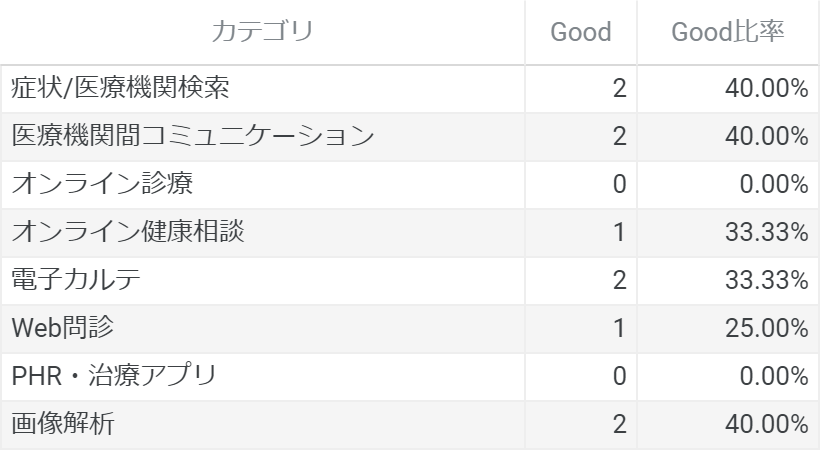Click the Good比率 column header
This screenshot has height=466, width=820.
pyautogui.click(x=727, y=32)
